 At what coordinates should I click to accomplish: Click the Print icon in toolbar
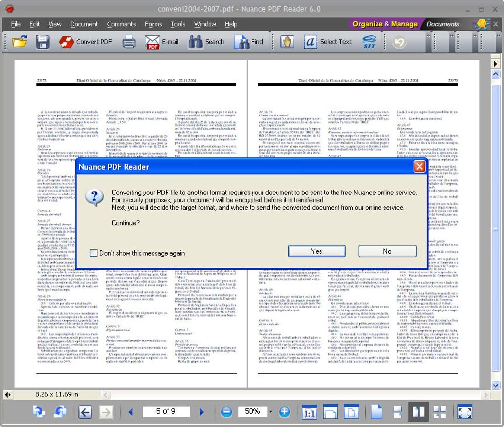(129, 42)
